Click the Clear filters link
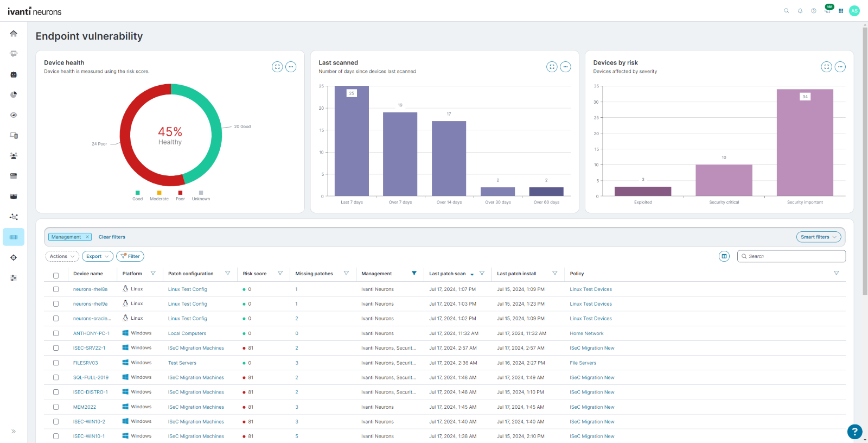 point(112,237)
